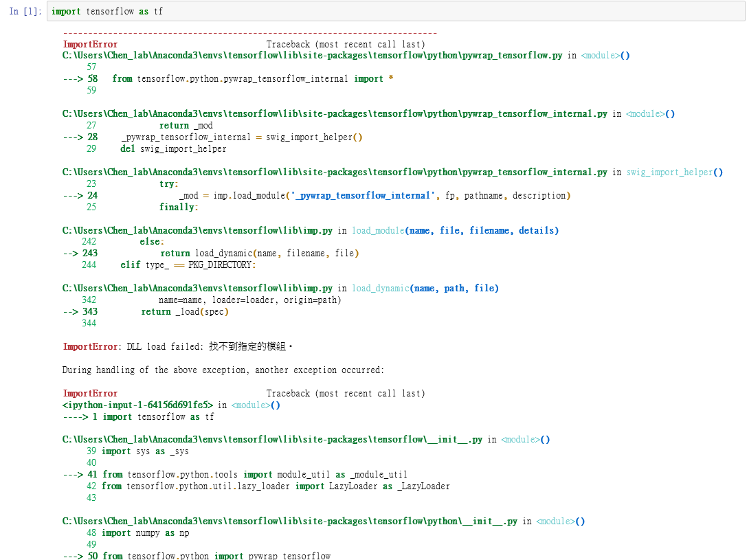Image resolution: width=749 pixels, height=560 pixels.
Task: Click 'During handling of the above exception' text
Action: click(x=223, y=370)
